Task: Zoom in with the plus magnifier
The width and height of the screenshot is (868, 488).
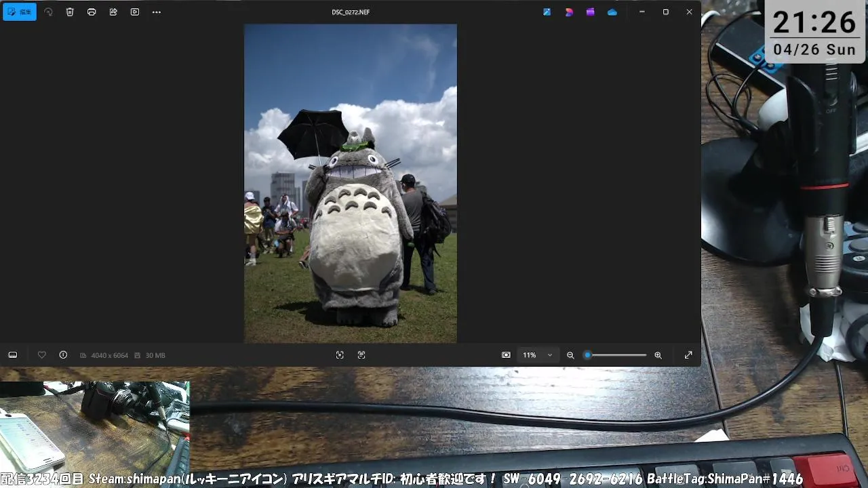Action: pyautogui.click(x=658, y=355)
